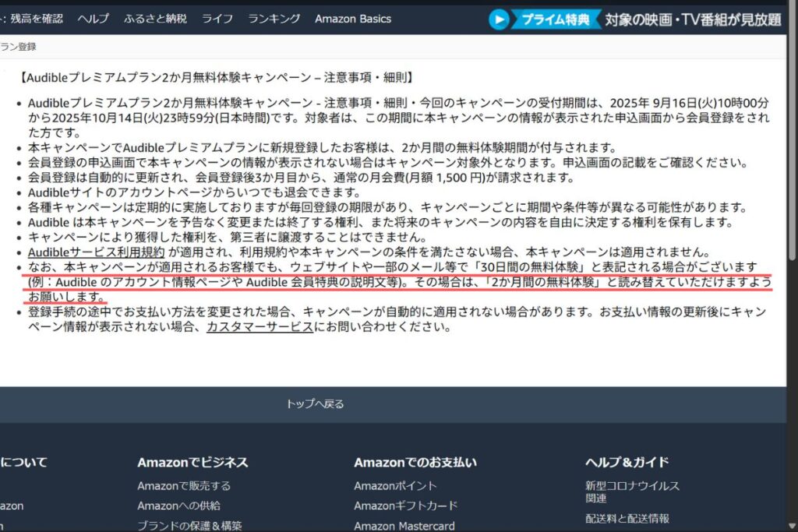Open the ヘルプ nav link
Image resolution: width=798 pixels, height=532 pixels.
(94, 19)
